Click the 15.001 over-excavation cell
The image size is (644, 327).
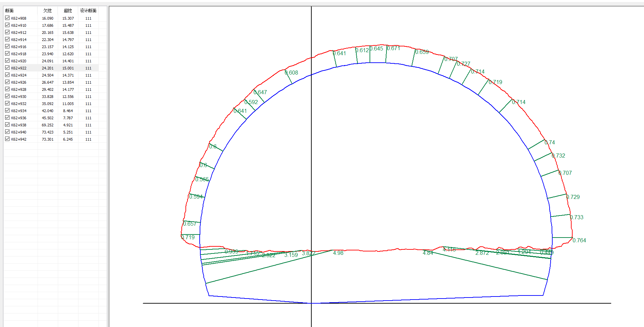coord(68,68)
